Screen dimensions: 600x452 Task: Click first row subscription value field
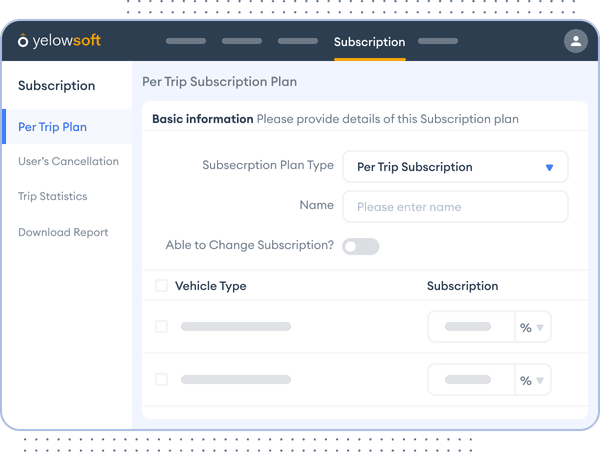coord(469,327)
